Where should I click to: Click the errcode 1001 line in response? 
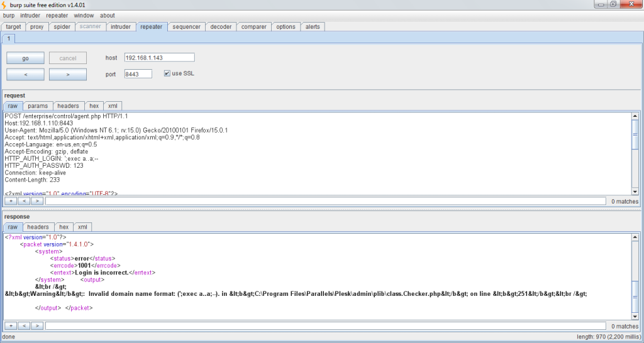86,266
